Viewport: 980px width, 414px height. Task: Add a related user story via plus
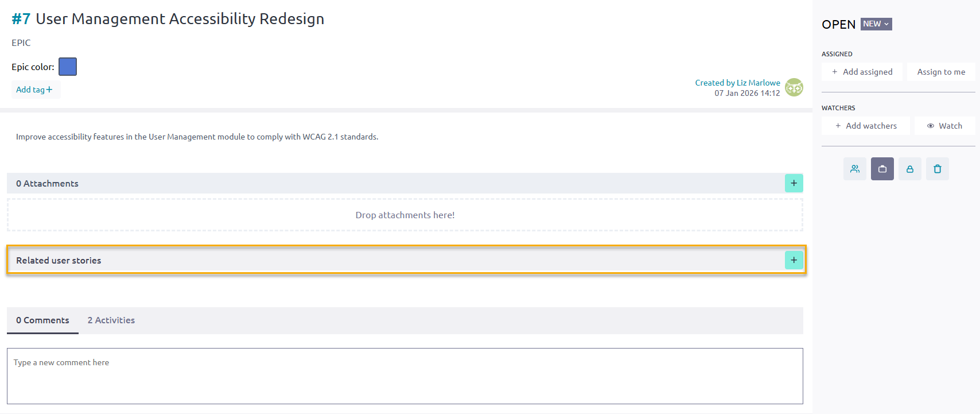(794, 260)
